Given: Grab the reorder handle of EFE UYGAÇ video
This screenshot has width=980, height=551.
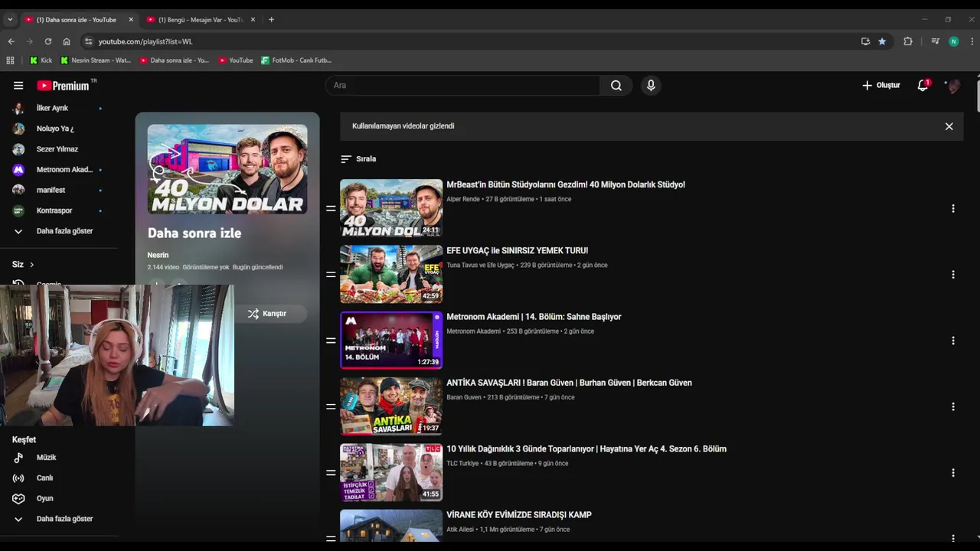Looking at the screenshot, I should tap(331, 274).
